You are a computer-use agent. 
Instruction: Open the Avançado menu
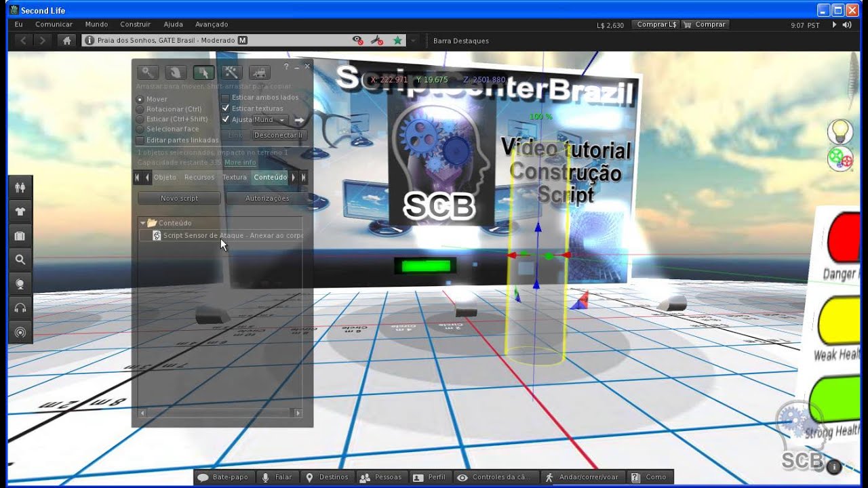pos(212,24)
